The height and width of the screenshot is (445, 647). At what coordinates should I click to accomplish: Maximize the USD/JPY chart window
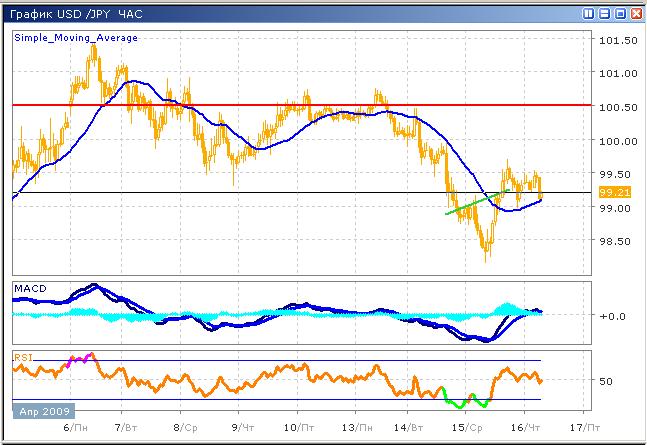pyautogui.click(x=619, y=13)
